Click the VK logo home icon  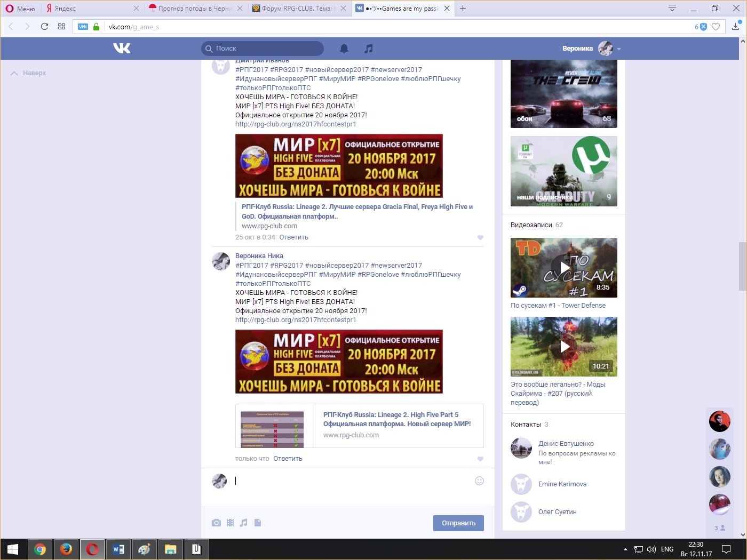coord(122,49)
